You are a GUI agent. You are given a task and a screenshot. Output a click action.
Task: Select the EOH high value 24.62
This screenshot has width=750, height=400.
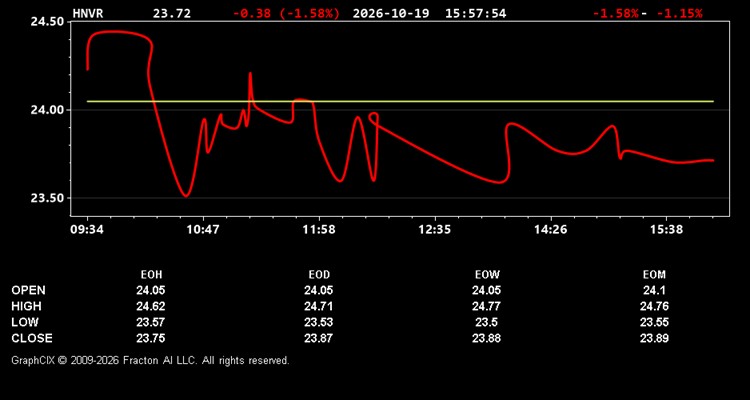151,306
